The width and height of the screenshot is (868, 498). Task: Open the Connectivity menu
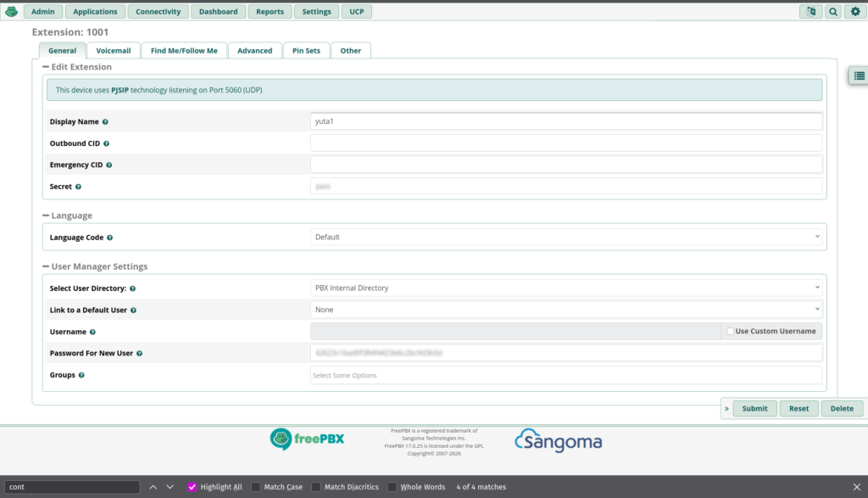[158, 12]
